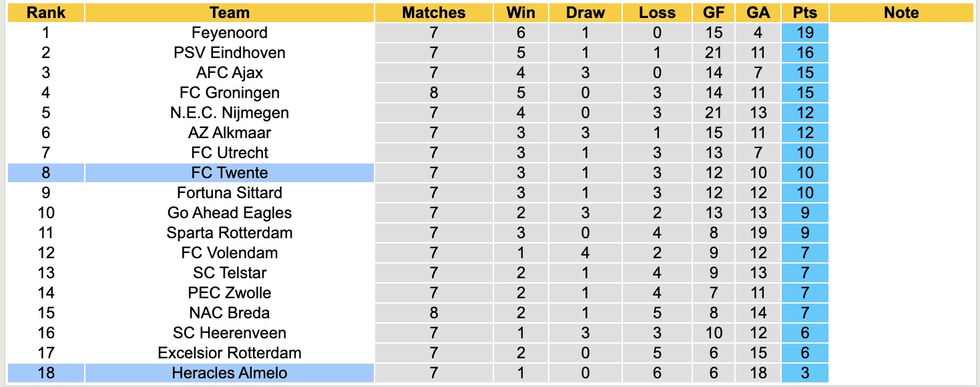This screenshot has height=387, width=980.
Task: Click the Loss column header
Action: tap(657, 13)
